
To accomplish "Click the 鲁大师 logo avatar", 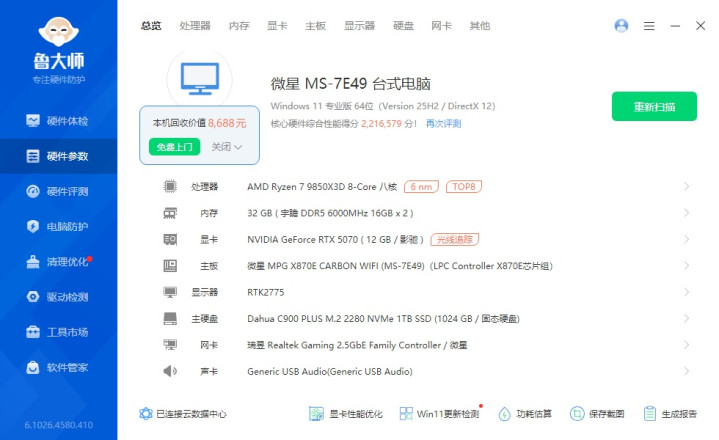I will tap(59, 32).
